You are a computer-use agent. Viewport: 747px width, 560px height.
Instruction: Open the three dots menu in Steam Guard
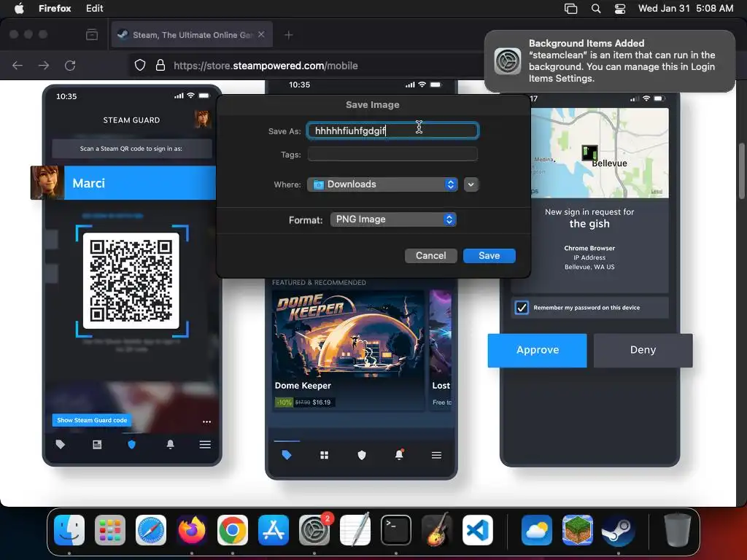(206, 421)
